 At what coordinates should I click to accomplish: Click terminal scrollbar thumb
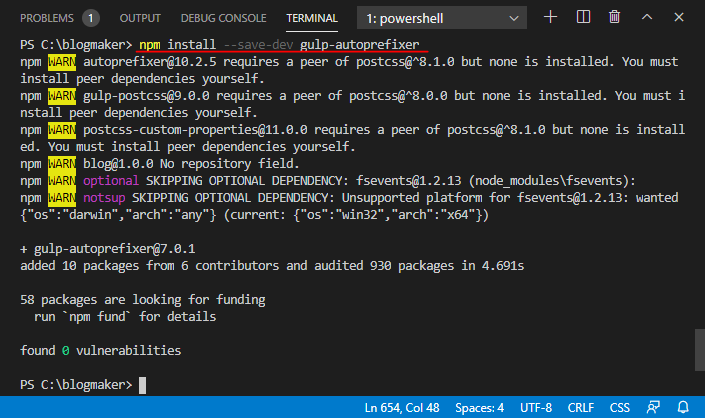(700, 350)
